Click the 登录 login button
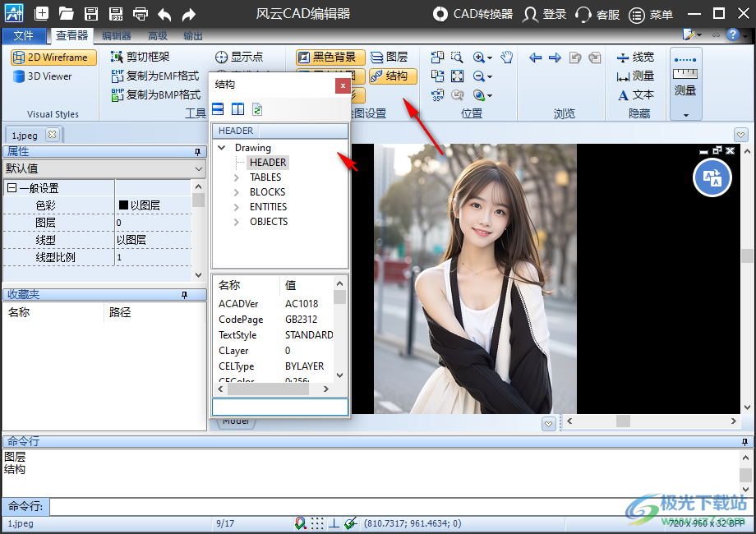 click(545, 14)
